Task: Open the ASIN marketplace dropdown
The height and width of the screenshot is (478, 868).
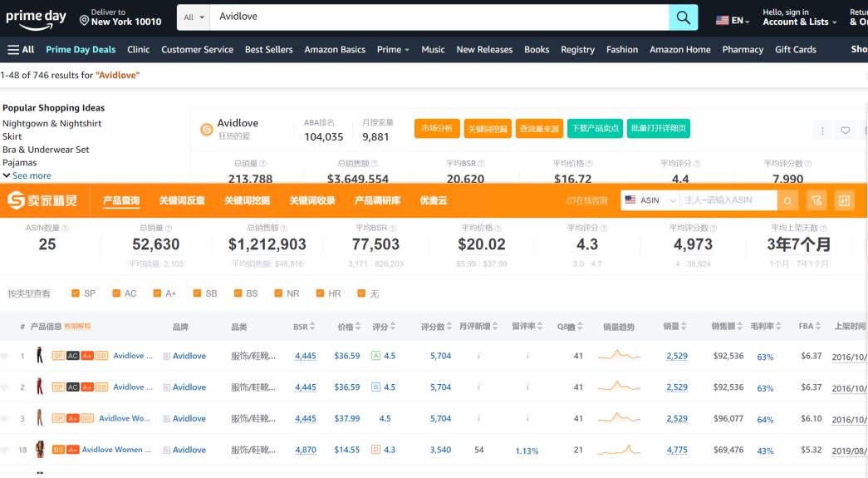Action: click(650, 200)
